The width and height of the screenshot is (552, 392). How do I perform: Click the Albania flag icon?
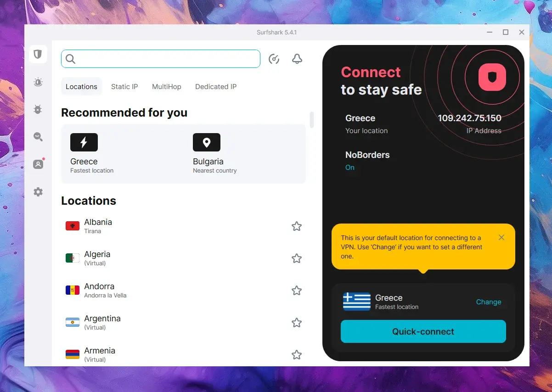73,226
